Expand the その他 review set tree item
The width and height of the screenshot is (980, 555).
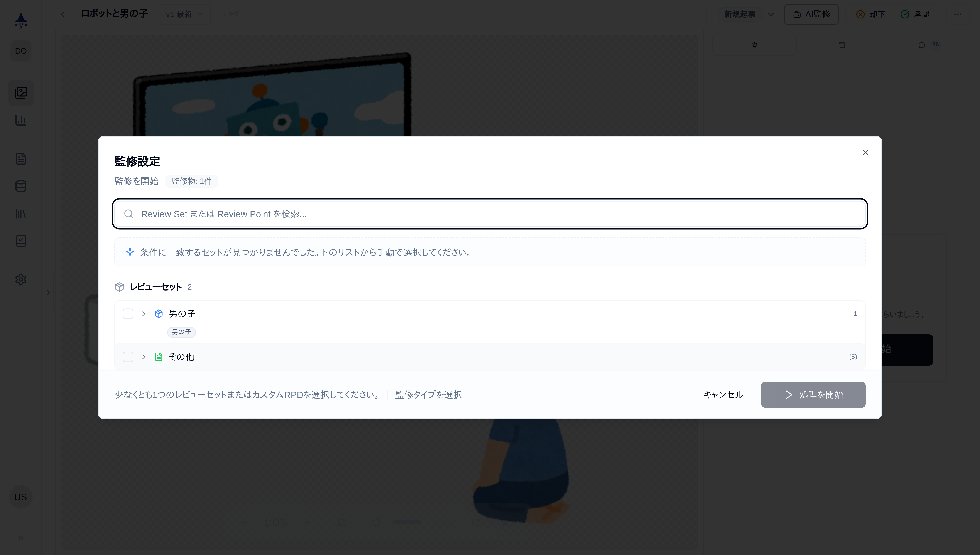pos(144,357)
